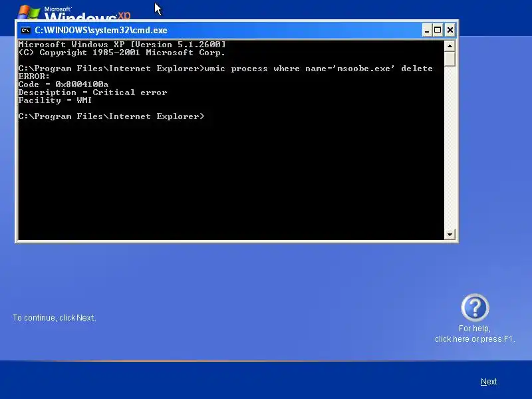Click the cmd.exe system menu icon
The height and width of the screenshot is (399, 532).
click(25, 30)
